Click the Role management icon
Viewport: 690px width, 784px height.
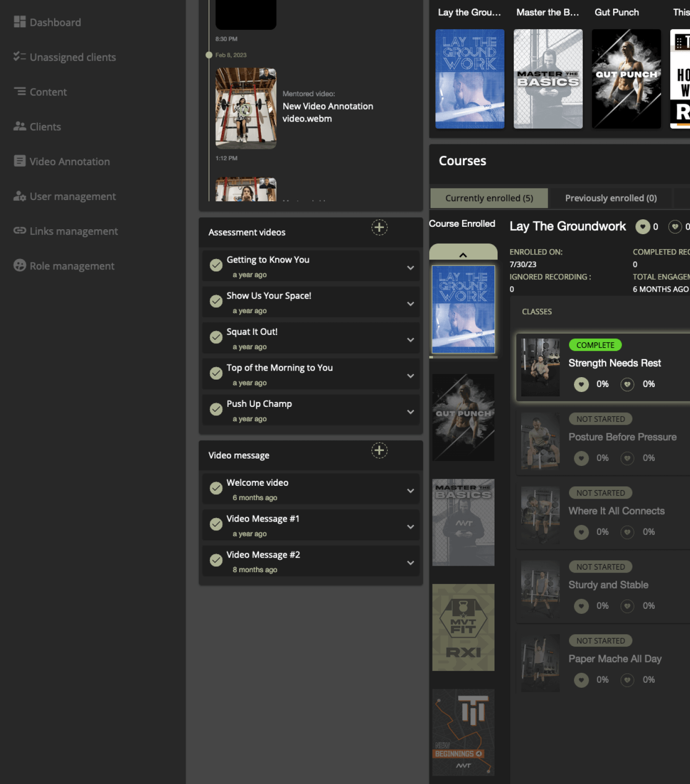[x=20, y=265]
